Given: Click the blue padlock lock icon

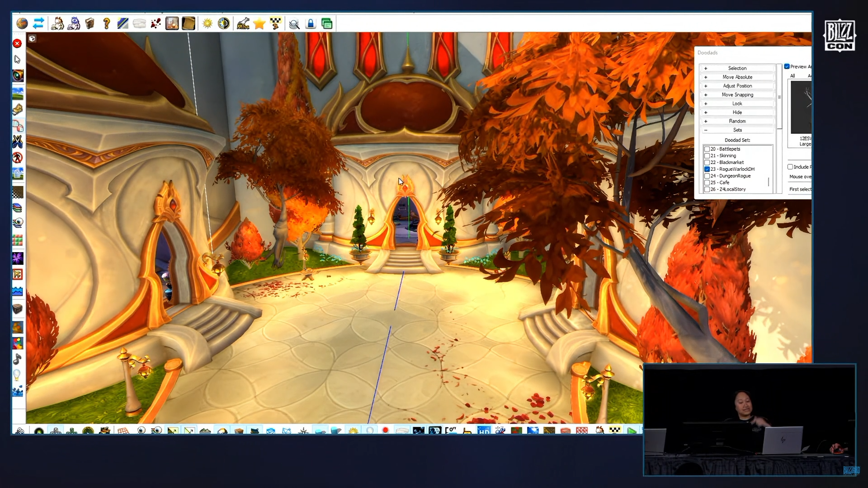Looking at the screenshot, I should tap(311, 23).
